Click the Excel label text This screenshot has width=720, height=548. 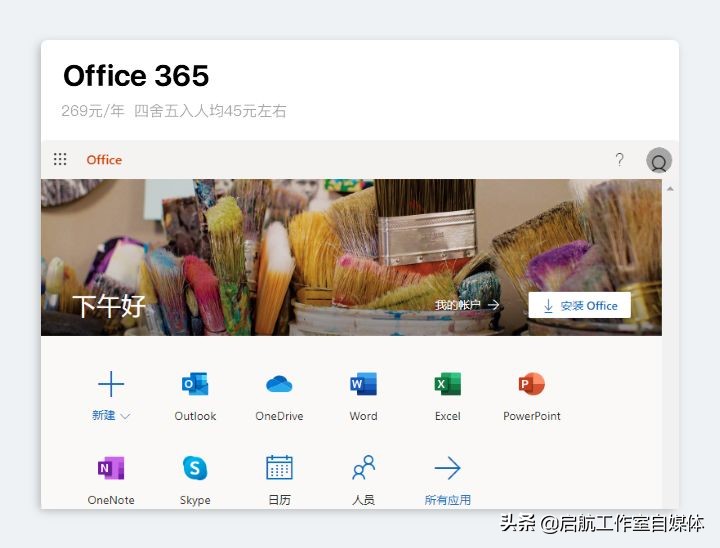pos(448,416)
